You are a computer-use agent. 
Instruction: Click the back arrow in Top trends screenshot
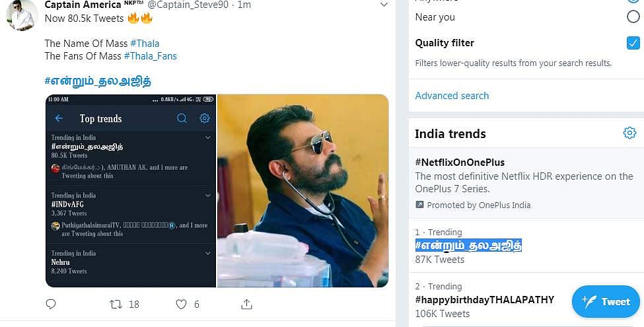pos(59,118)
